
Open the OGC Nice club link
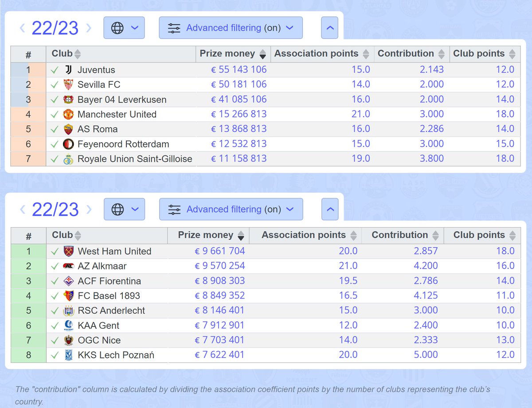pyautogui.click(x=99, y=340)
